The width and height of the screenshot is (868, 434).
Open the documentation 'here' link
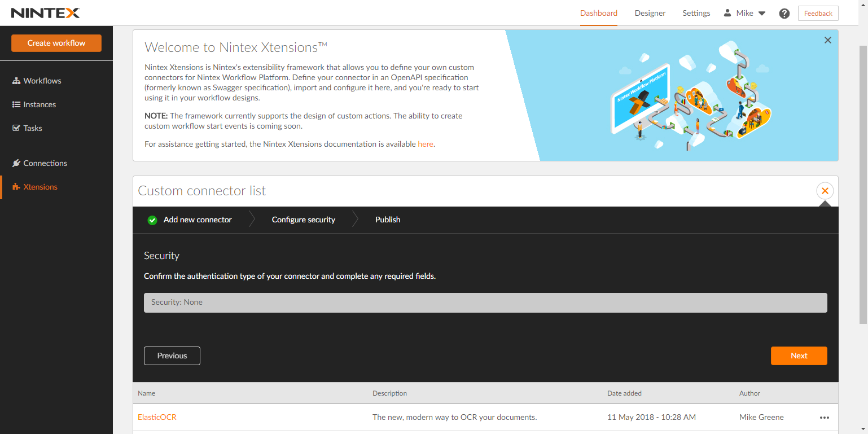(426, 144)
